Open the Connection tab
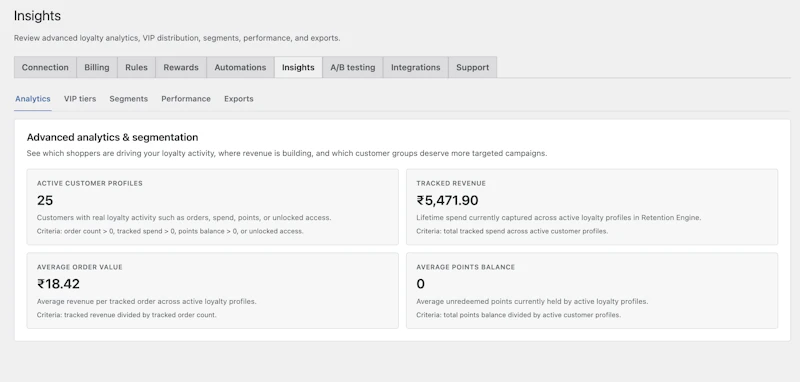Viewport: 800px width, 382px height. [45, 67]
